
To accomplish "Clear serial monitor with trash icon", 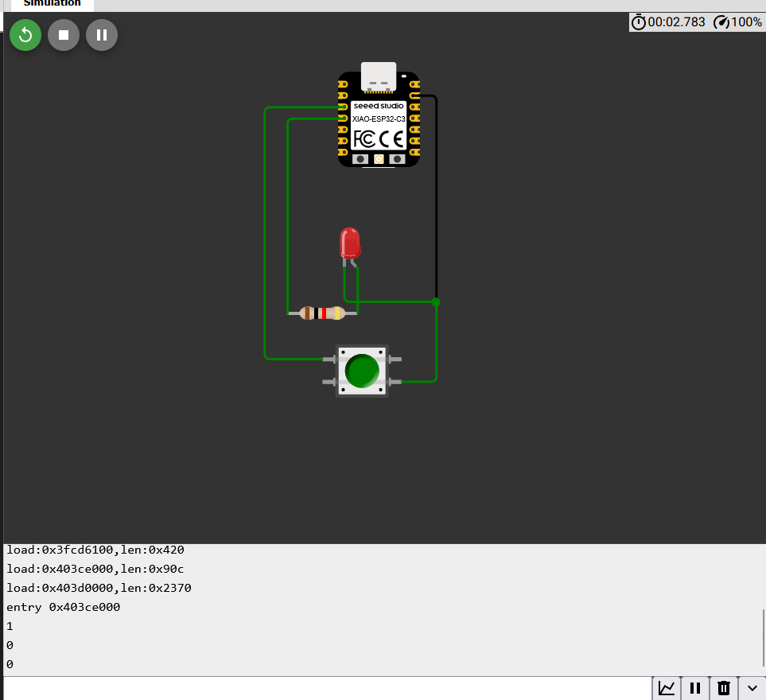I will tap(723, 688).
